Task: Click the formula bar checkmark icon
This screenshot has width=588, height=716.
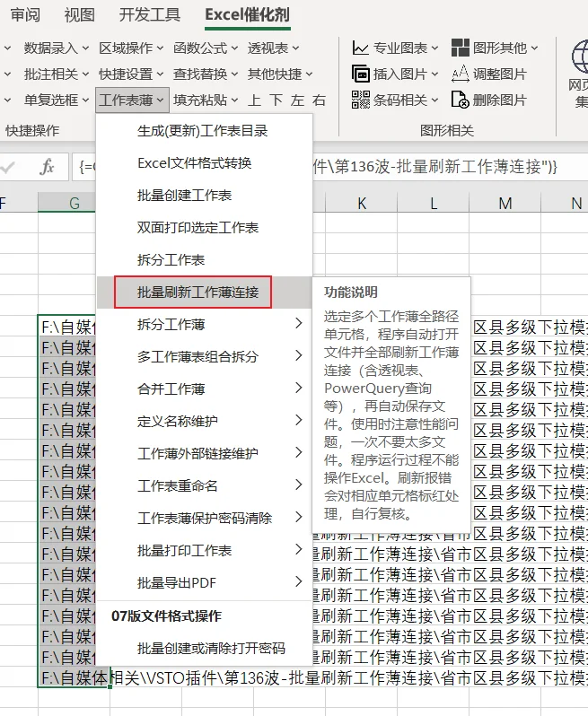Action: coord(8,167)
